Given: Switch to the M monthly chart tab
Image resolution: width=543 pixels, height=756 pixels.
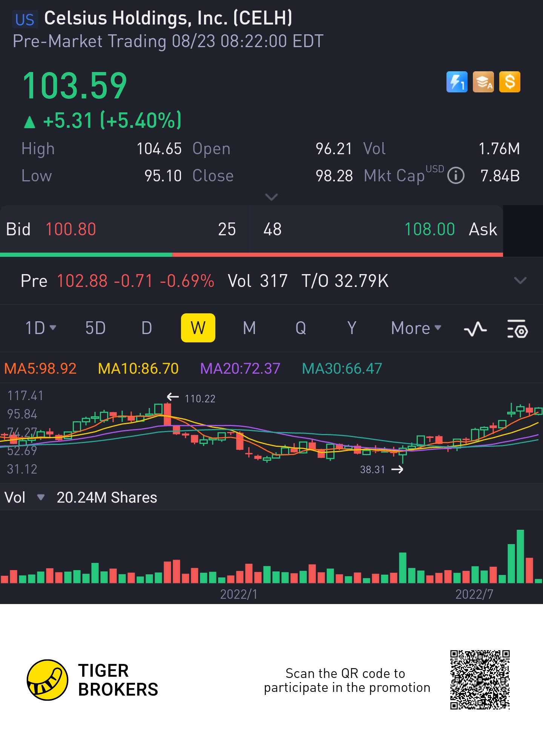Looking at the screenshot, I should [x=249, y=328].
